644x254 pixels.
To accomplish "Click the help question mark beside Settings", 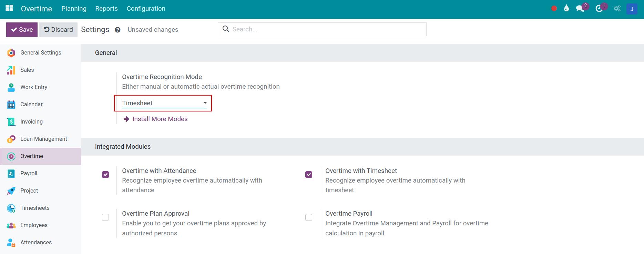I will (x=117, y=30).
